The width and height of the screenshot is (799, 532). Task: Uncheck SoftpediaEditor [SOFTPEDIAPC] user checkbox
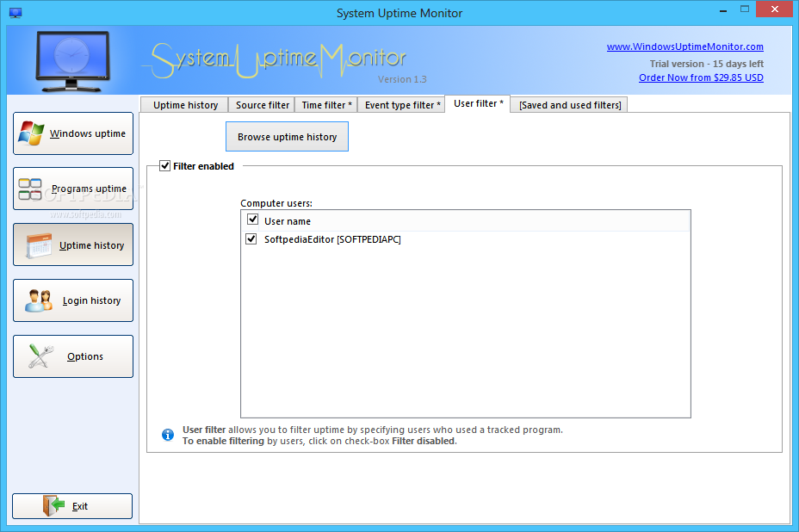click(x=251, y=239)
